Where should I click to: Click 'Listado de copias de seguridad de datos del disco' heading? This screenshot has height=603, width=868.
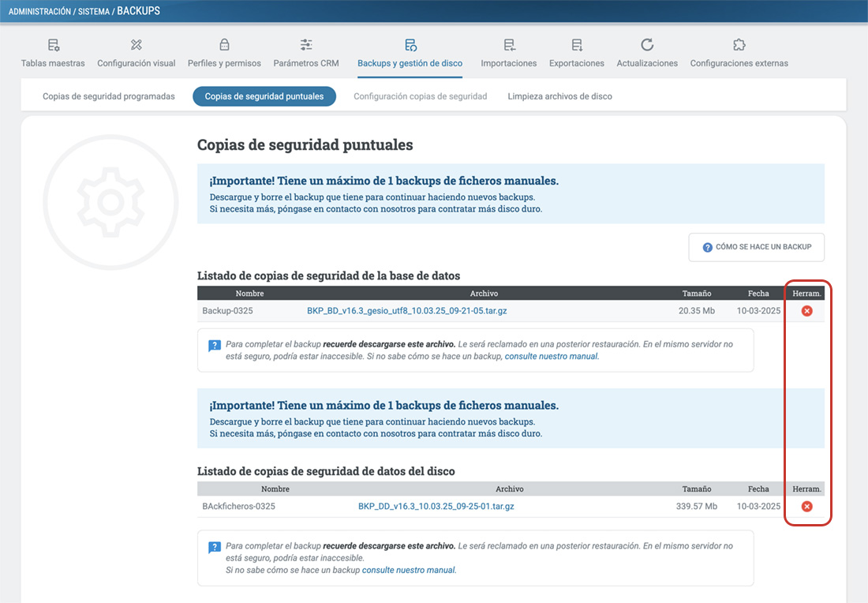click(x=326, y=471)
